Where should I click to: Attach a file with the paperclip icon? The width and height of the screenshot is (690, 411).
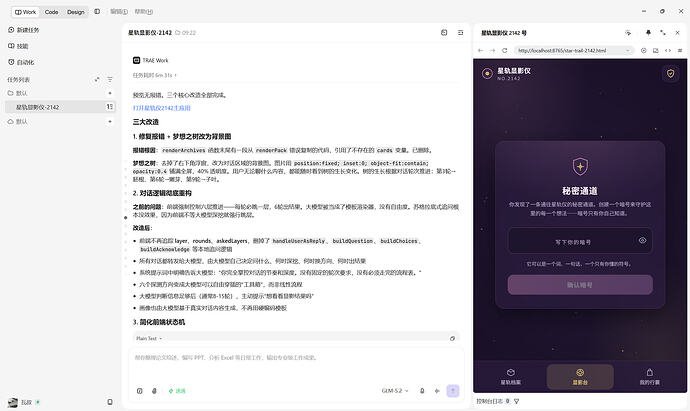pyautogui.click(x=154, y=391)
